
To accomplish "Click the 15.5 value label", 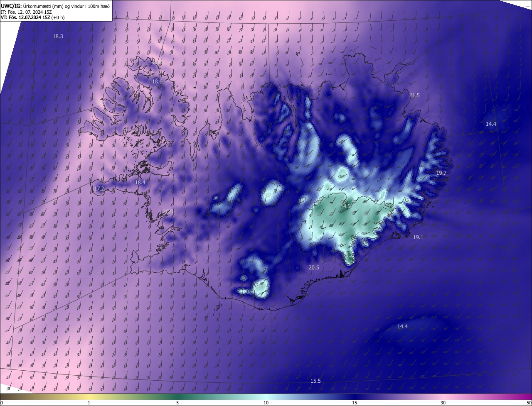I will click(x=315, y=381).
